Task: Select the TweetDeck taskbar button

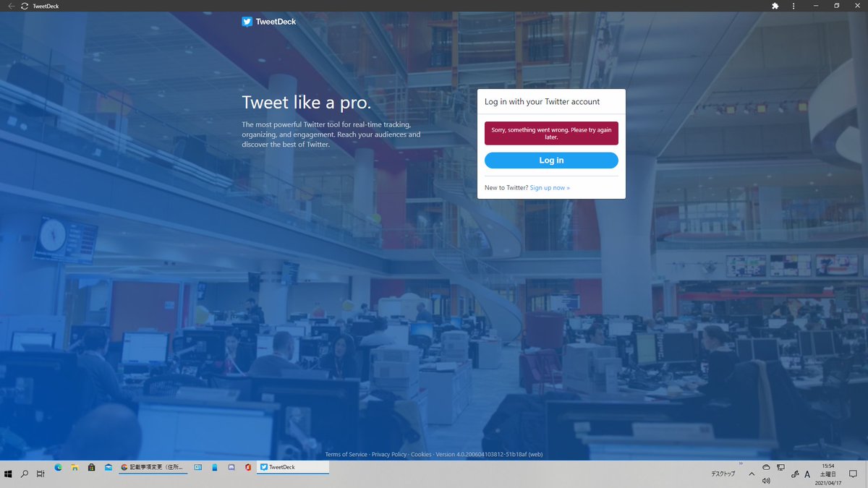Action: click(x=293, y=468)
